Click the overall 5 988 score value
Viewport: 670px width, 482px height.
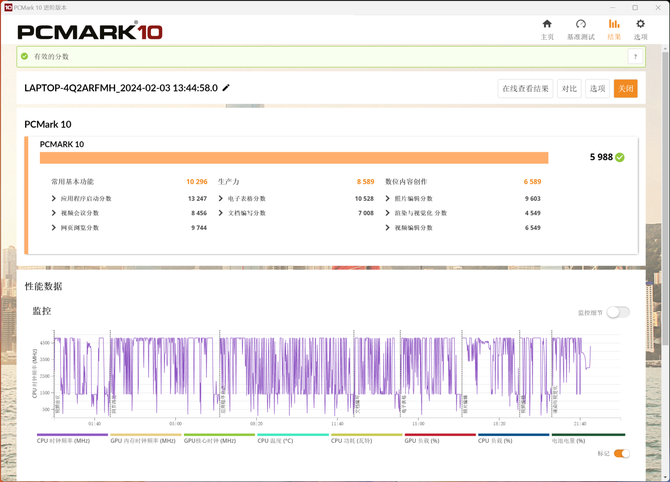click(x=601, y=157)
